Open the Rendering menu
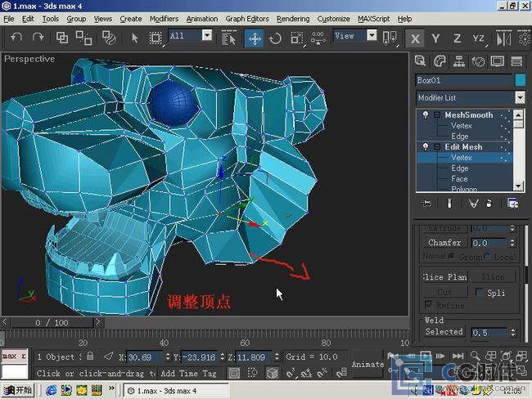The width and height of the screenshot is (532, 399). point(293,19)
